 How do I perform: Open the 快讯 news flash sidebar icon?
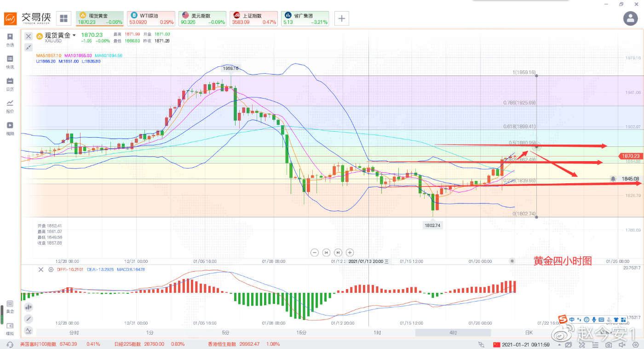(10, 62)
